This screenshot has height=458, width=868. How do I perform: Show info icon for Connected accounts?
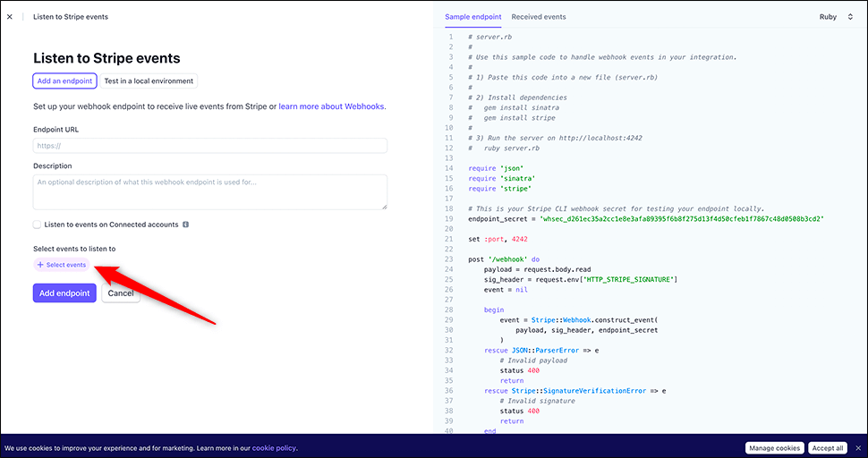coord(185,225)
